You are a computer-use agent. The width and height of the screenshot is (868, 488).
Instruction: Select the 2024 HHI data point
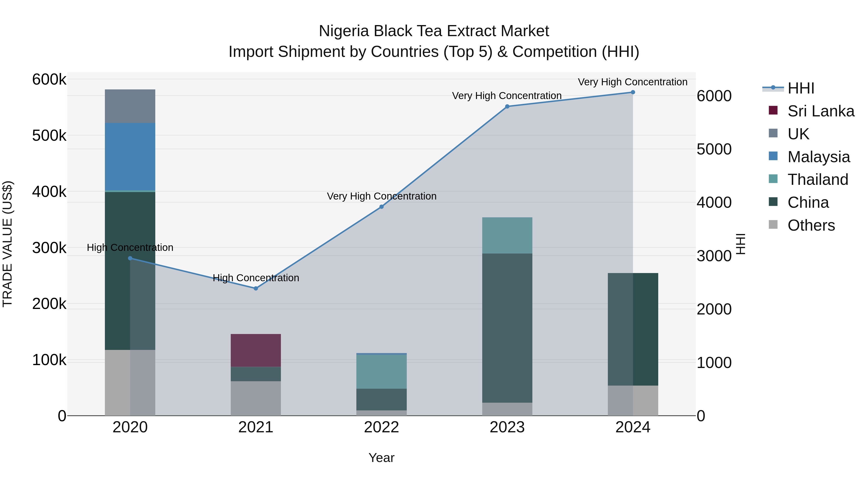click(633, 92)
